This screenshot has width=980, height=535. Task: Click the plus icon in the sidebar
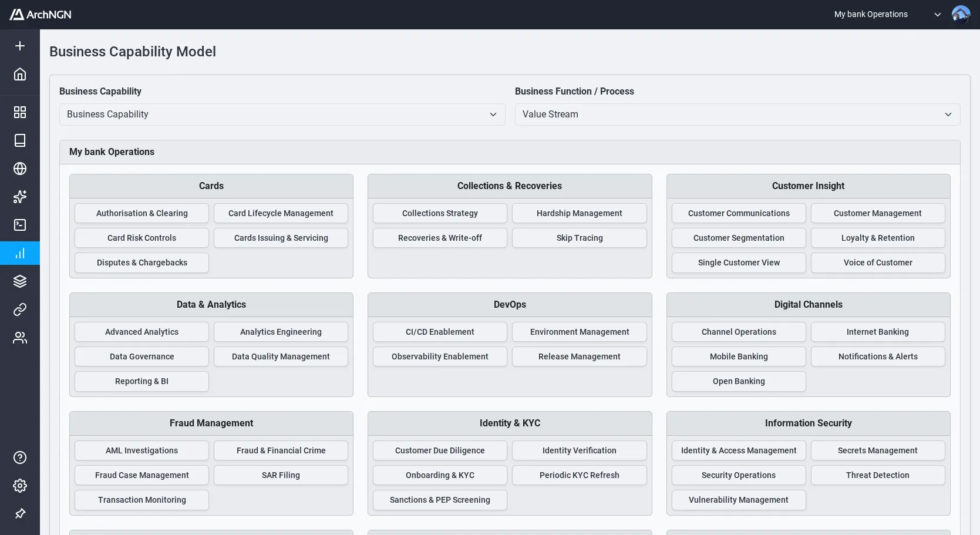point(20,46)
